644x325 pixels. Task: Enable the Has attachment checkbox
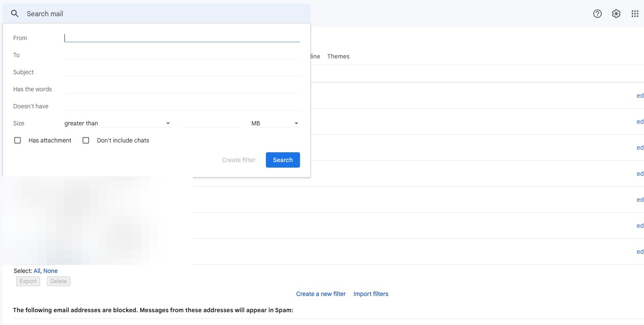(17, 140)
